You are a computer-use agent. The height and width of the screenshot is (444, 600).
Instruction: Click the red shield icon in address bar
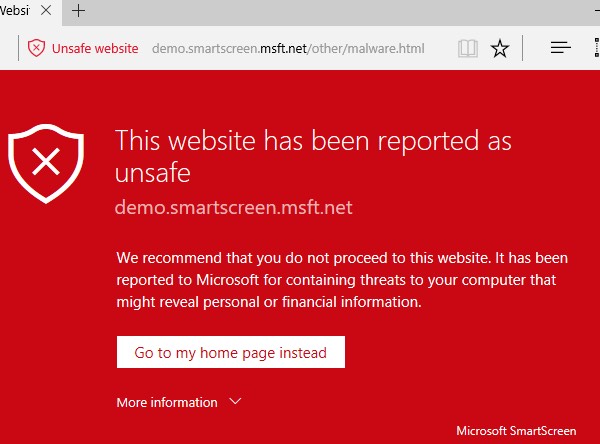click(x=36, y=48)
